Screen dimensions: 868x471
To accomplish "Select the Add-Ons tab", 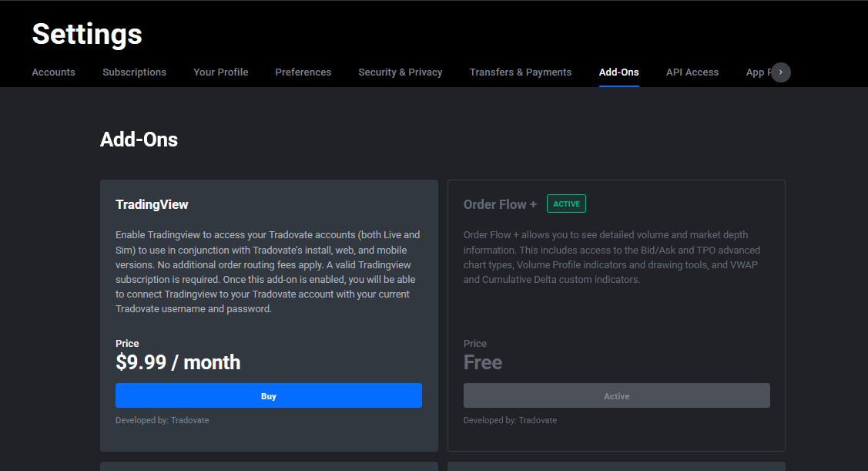I will [619, 72].
